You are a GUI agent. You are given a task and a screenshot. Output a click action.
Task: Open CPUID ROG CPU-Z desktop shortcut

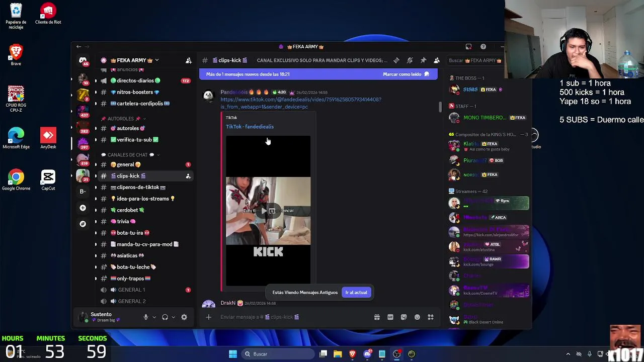pos(16,99)
